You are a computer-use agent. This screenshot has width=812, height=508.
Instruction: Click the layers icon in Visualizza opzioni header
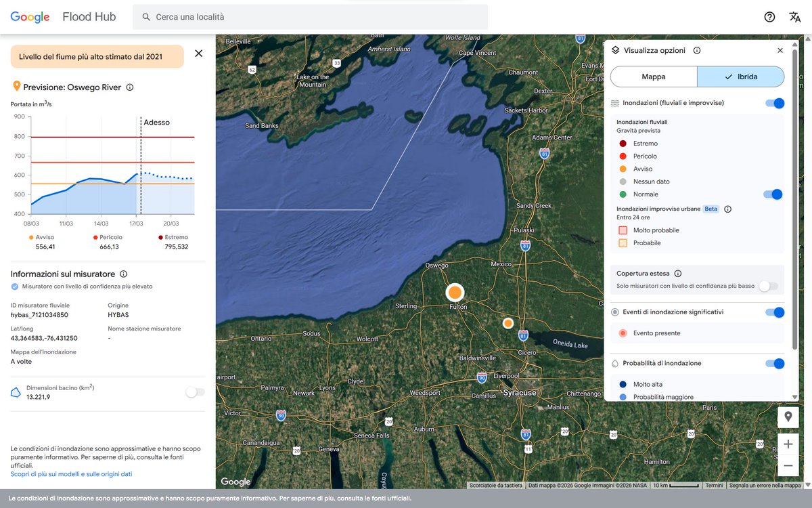coord(615,50)
